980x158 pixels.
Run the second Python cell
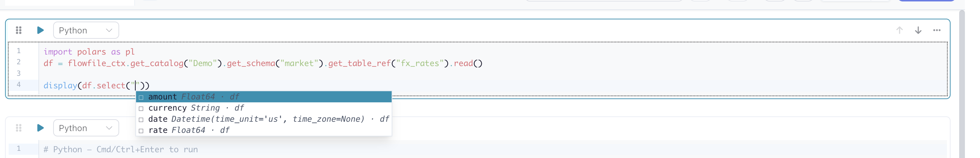pos(40,128)
